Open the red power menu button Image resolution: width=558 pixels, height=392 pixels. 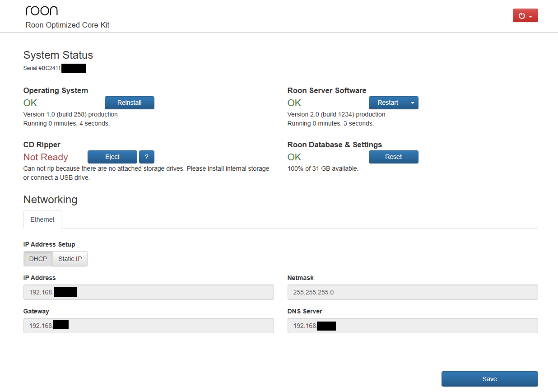[x=525, y=15]
